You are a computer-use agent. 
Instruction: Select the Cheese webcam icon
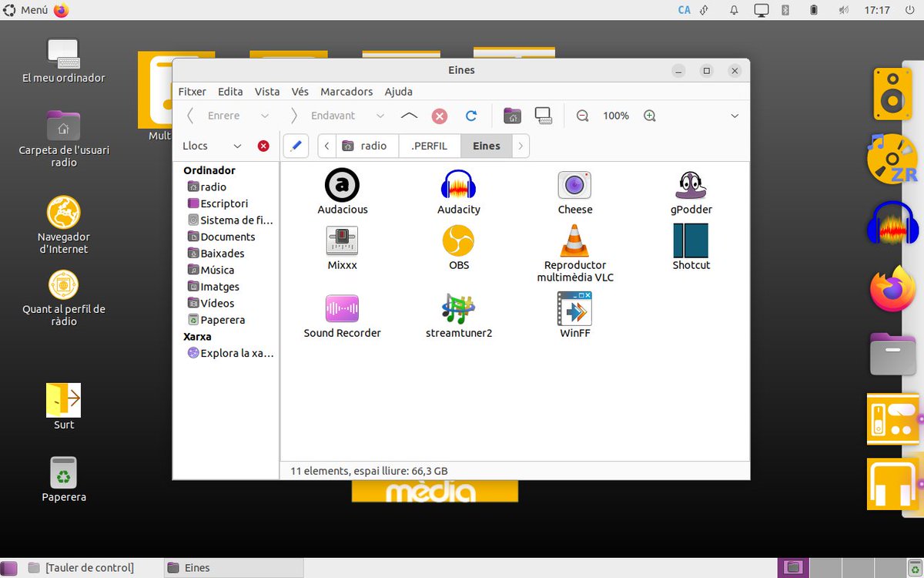tap(574, 185)
